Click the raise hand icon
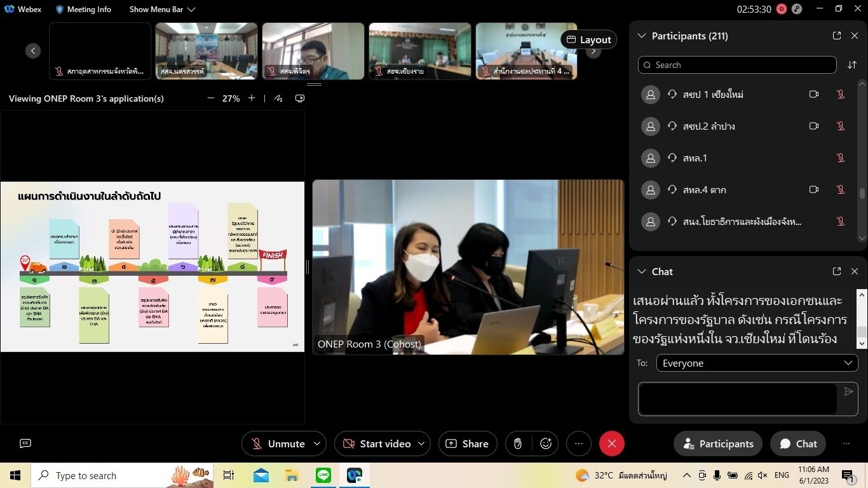Viewport: 868px width, 488px height. [518, 444]
